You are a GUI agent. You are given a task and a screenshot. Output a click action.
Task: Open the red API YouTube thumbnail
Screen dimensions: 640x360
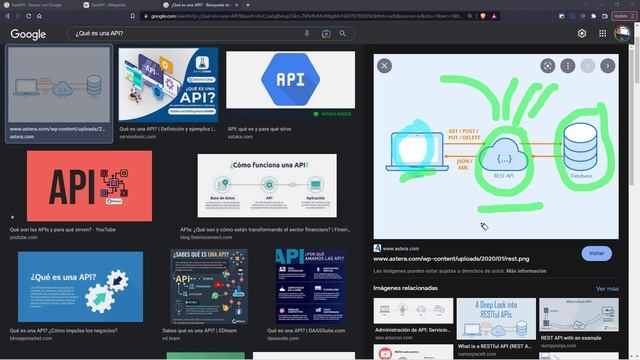click(89, 186)
